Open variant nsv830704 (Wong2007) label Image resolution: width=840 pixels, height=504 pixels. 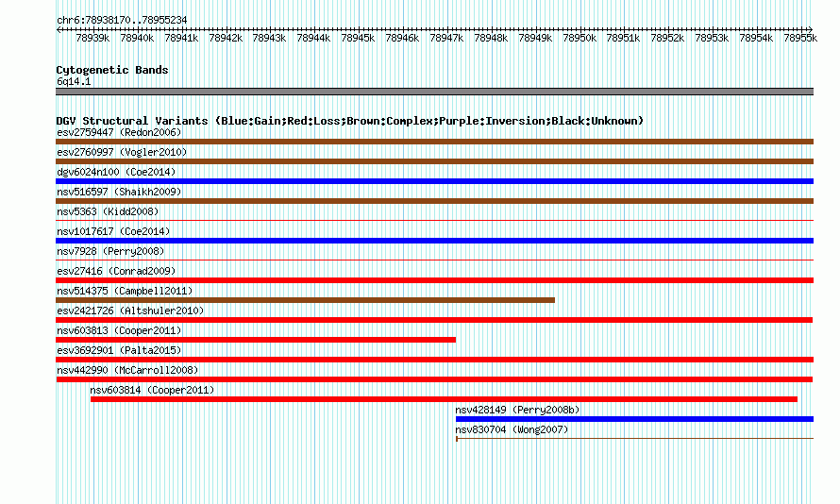coord(512,429)
